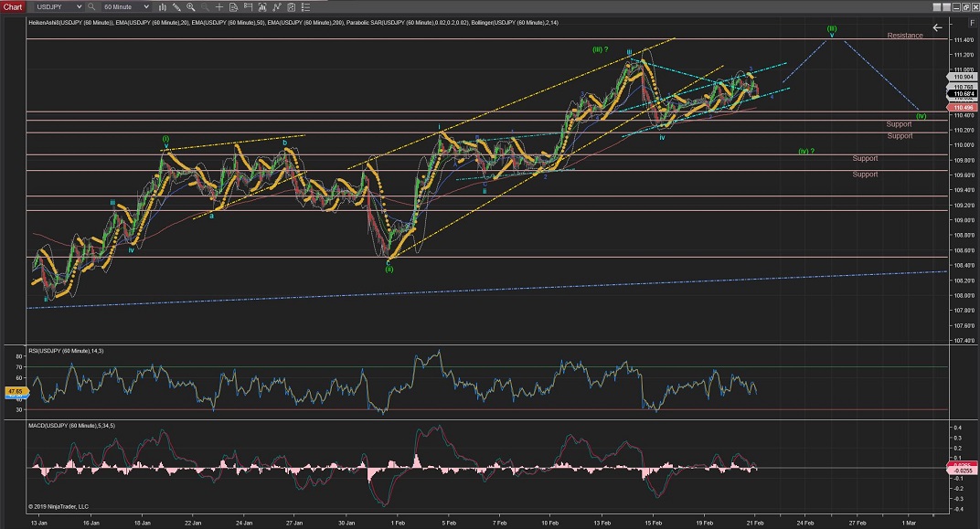Click the yellow 47.65 RSI value marker
The height and width of the screenshot is (529, 980).
click(14, 391)
